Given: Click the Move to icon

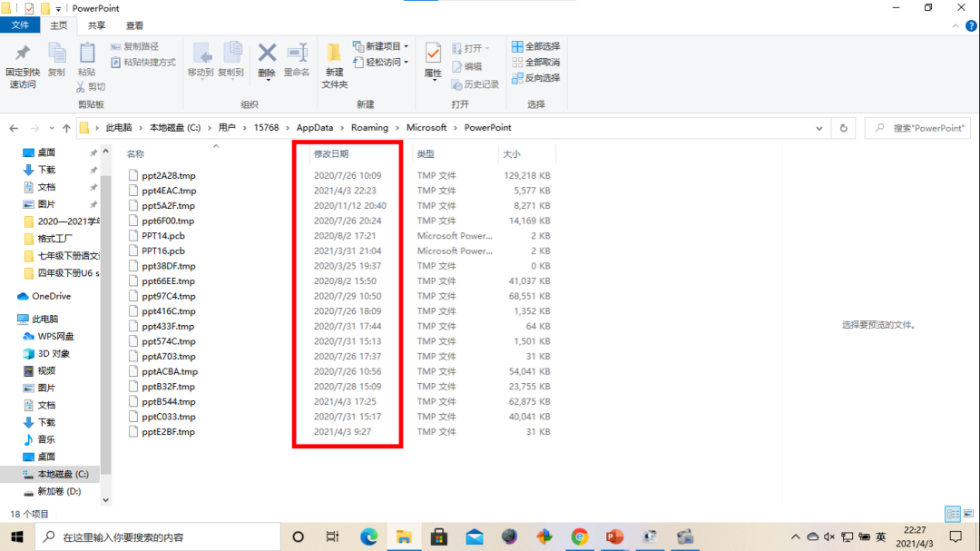Looking at the screenshot, I should pyautogui.click(x=201, y=54).
